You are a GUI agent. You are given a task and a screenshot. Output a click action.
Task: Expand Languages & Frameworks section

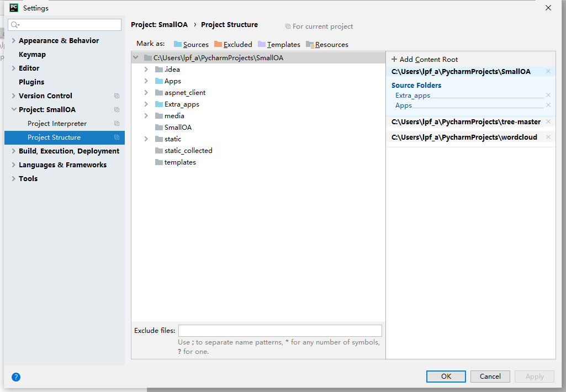[x=13, y=165]
